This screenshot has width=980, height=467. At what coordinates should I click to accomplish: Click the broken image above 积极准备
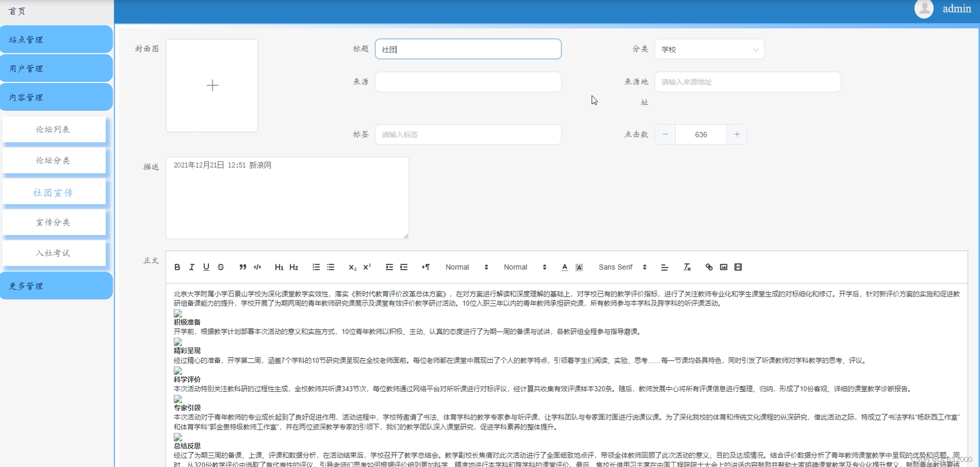click(178, 313)
